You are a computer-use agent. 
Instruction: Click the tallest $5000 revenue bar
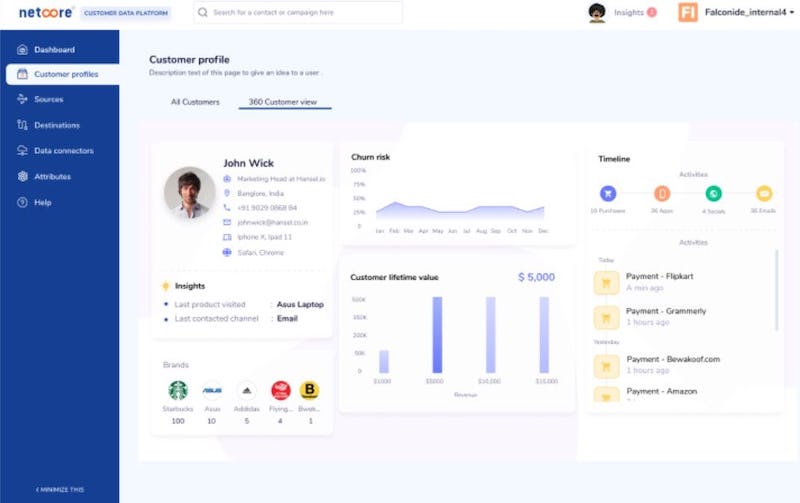[x=437, y=335]
